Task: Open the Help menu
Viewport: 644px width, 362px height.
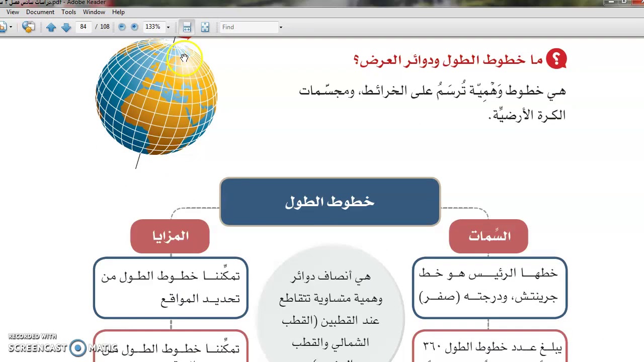Action: [119, 12]
